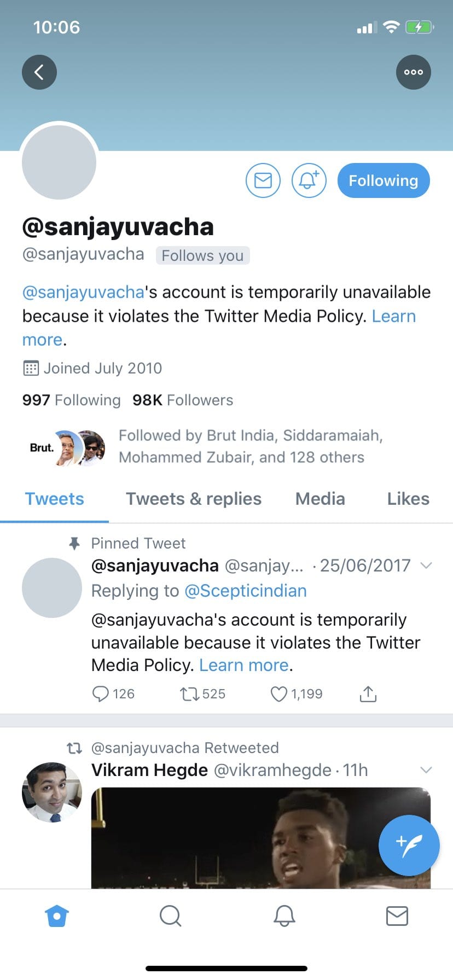Tap Vikram Hegde's profile picture
Image resolution: width=453 pixels, height=980 pixels.
(52, 792)
